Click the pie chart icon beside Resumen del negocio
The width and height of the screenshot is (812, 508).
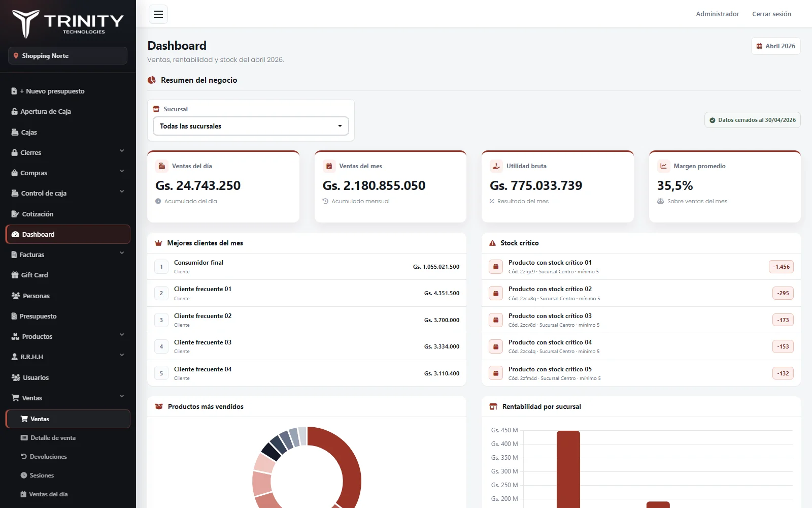pyautogui.click(x=152, y=80)
